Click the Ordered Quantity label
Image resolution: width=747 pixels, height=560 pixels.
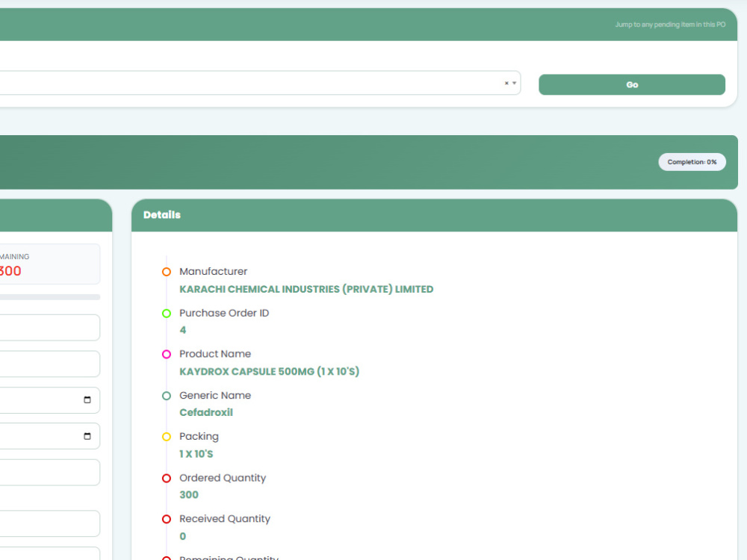click(x=223, y=478)
